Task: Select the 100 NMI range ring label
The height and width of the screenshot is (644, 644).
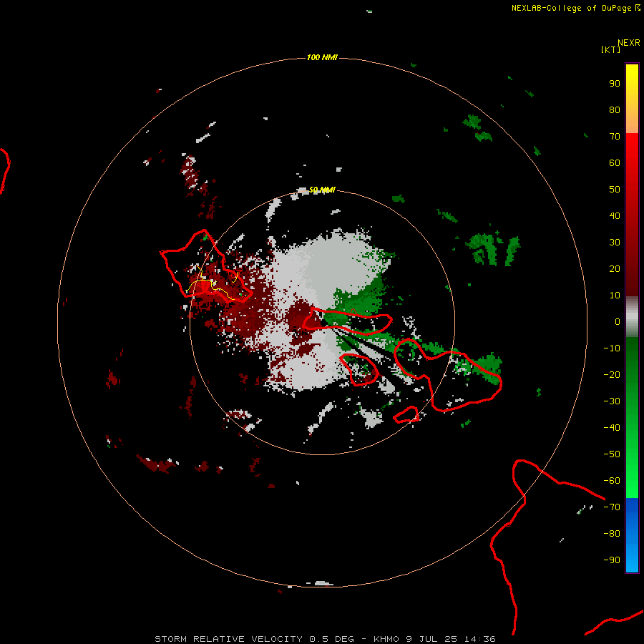Action: tap(322, 57)
